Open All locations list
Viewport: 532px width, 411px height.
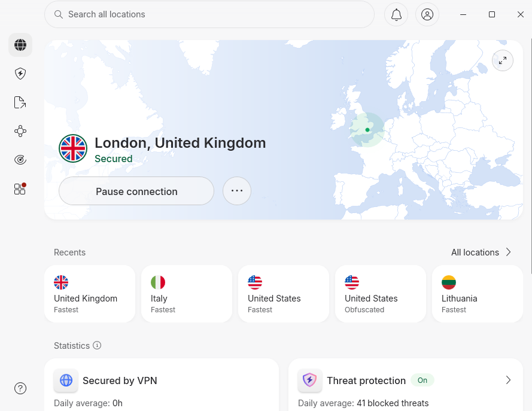pos(481,252)
